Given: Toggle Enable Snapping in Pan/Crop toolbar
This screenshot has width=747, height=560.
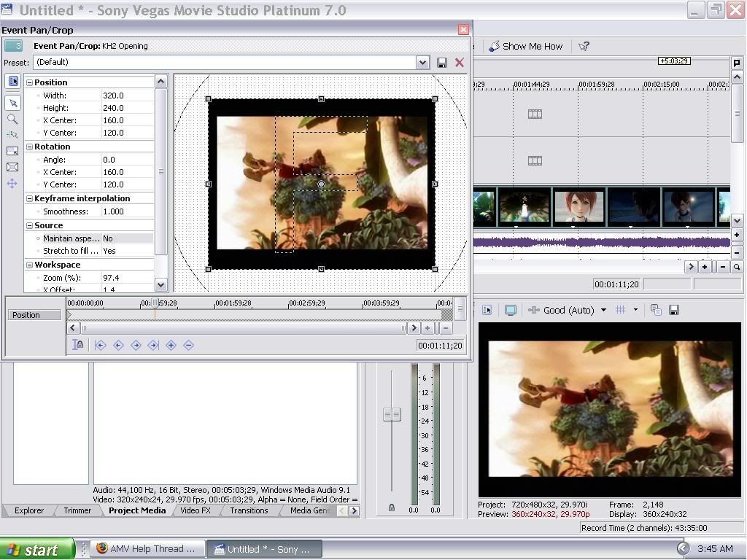Looking at the screenshot, I should pyautogui.click(x=13, y=135).
